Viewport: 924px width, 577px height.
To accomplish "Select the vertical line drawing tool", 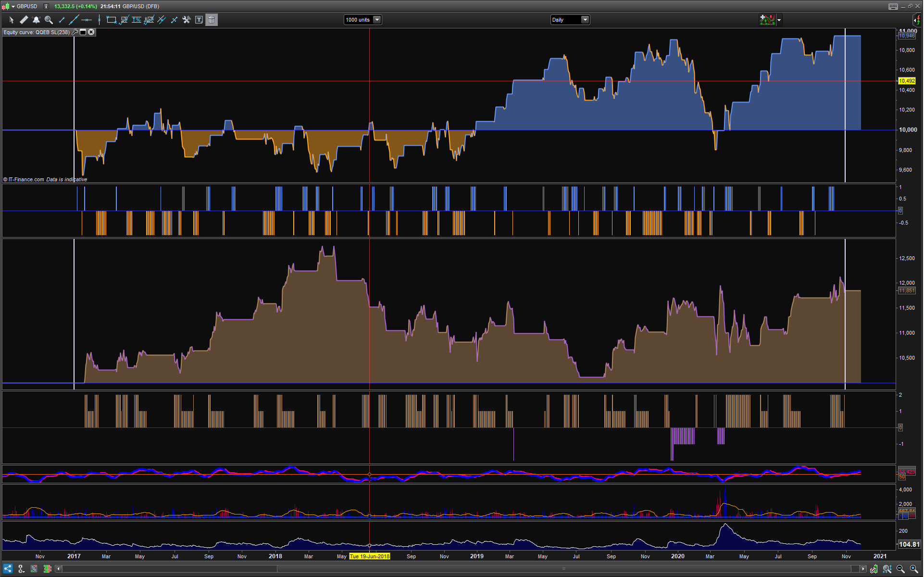I will [x=99, y=20].
